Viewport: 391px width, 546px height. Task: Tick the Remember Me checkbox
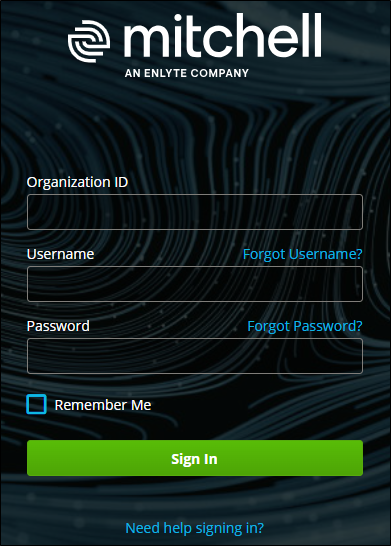click(37, 404)
